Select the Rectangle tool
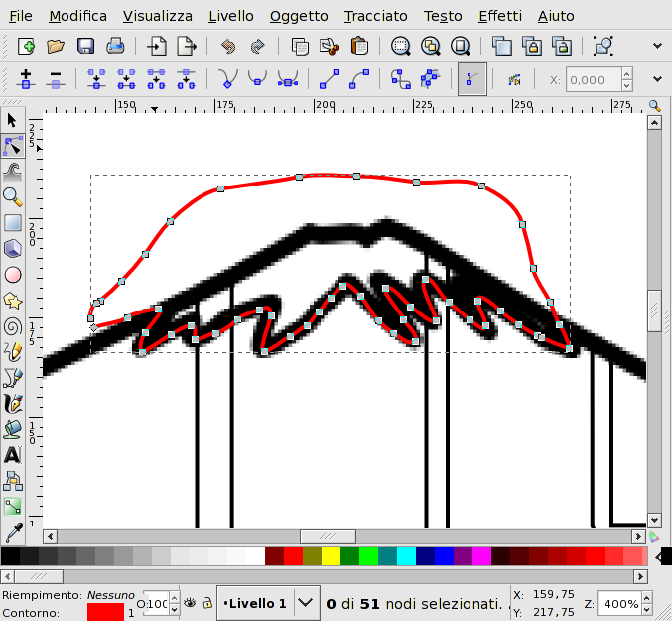The image size is (672, 621). [x=13, y=223]
